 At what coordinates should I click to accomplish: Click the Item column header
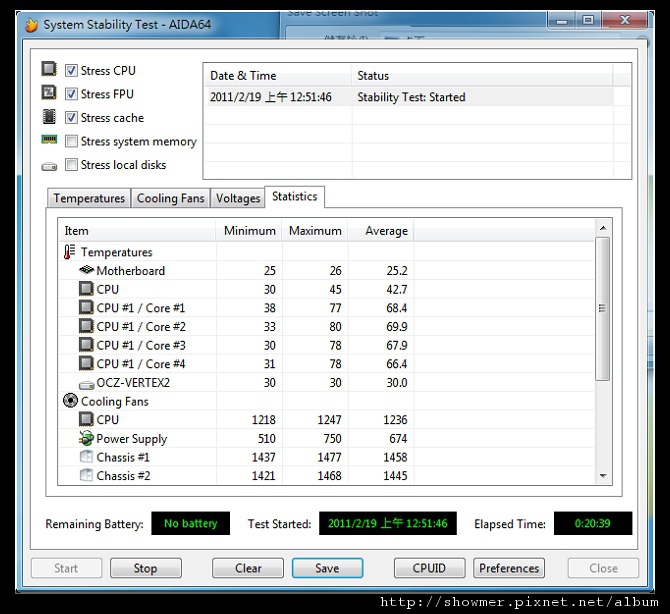(137, 231)
